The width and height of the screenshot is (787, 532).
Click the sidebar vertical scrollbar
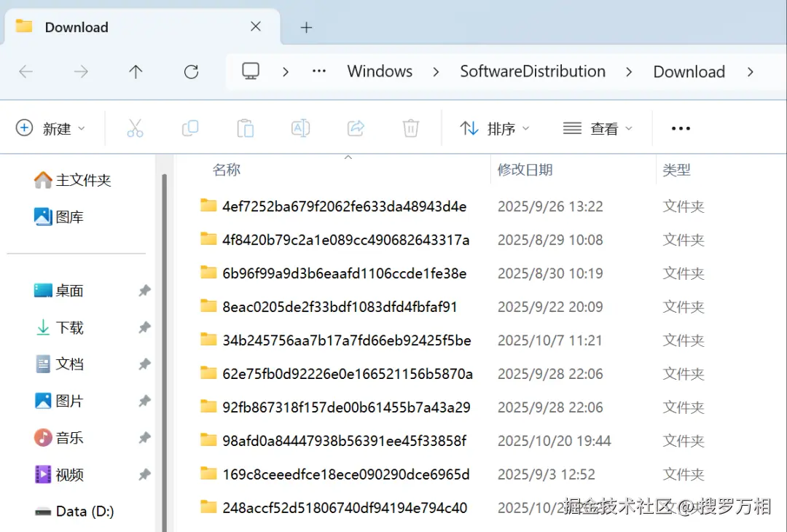pyautogui.click(x=164, y=351)
